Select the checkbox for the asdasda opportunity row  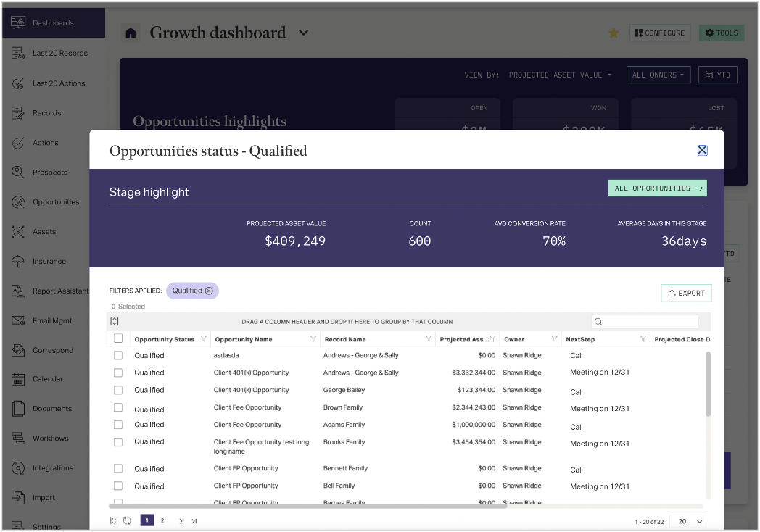click(x=118, y=355)
